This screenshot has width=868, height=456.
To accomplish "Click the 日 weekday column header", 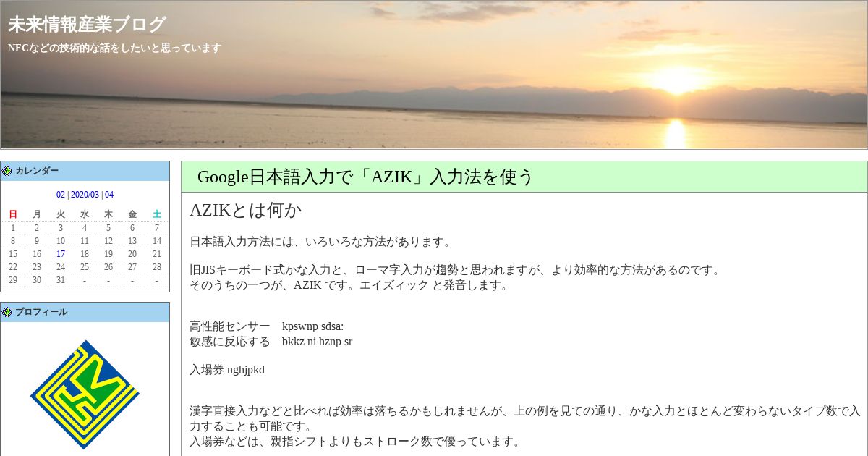I will click(x=13, y=214).
